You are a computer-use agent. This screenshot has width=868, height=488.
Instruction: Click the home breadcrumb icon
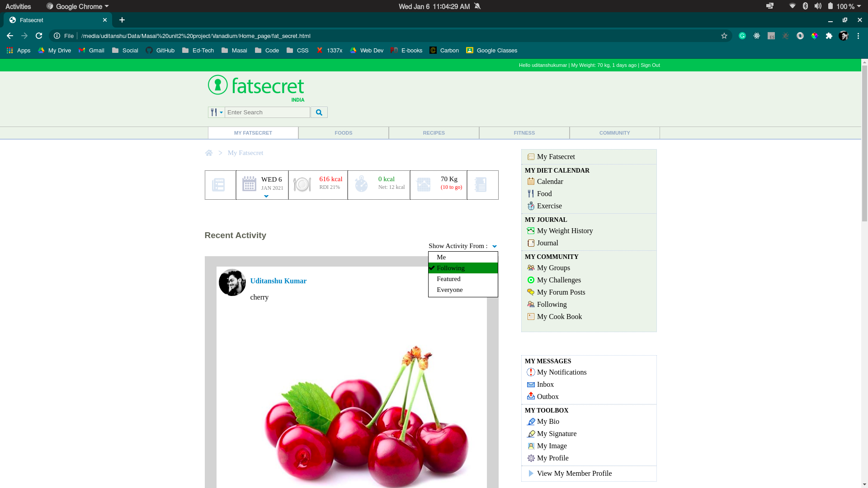point(209,153)
